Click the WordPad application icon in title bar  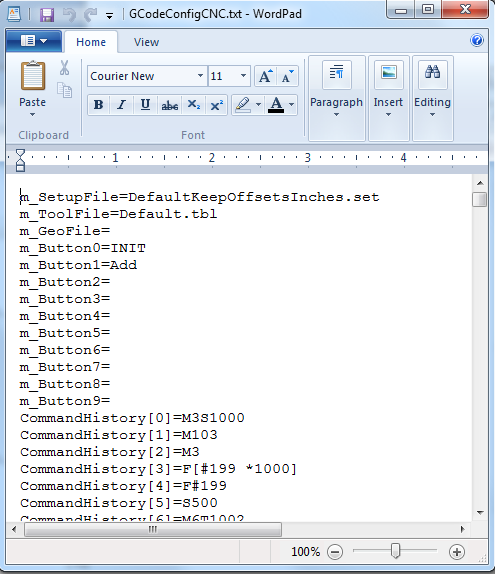(x=14, y=14)
